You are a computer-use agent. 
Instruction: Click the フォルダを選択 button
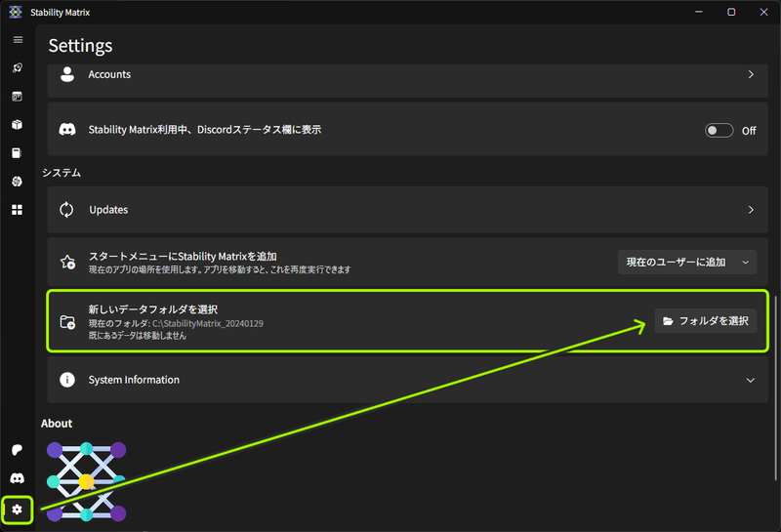point(705,321)
